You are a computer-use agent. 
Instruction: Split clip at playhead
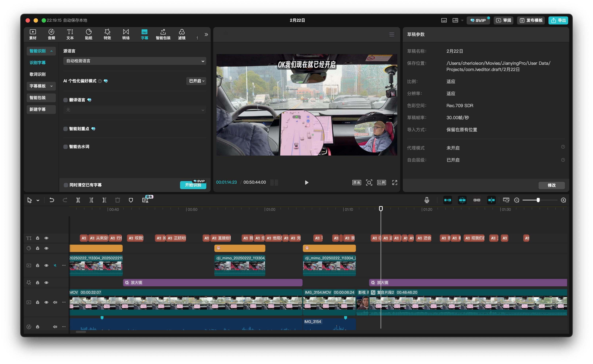[78, 200]
